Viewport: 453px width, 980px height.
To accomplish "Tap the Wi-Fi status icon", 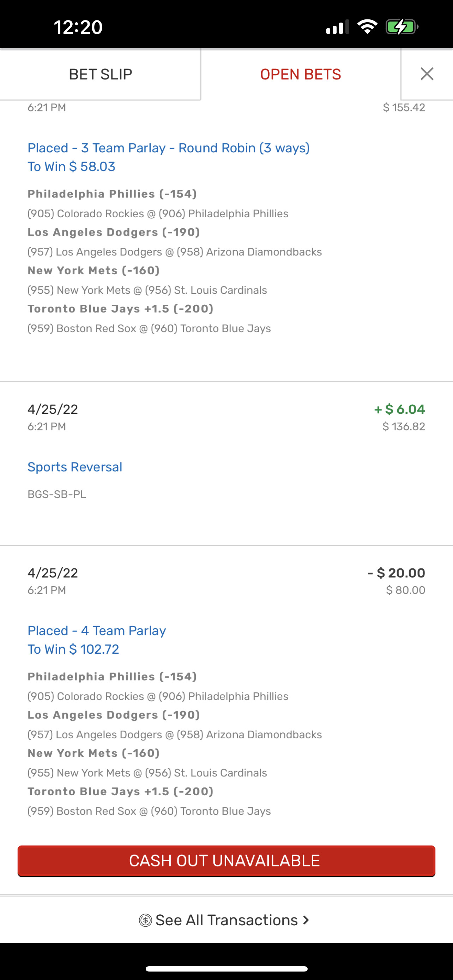I will click(367, 27).
